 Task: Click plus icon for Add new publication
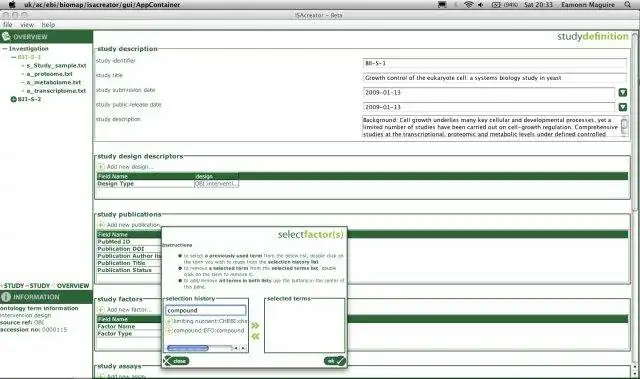click(x=101, y=225)
